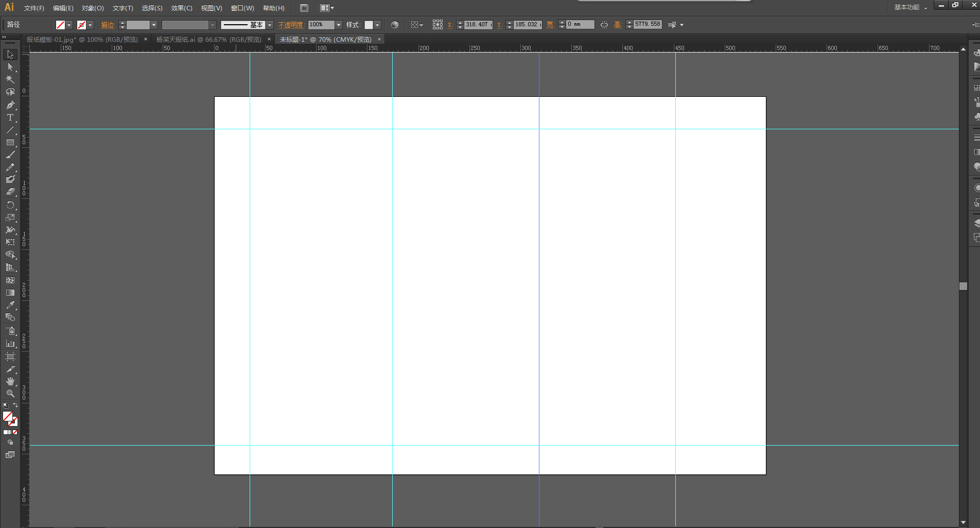Click the reference point grid icon

437,25
